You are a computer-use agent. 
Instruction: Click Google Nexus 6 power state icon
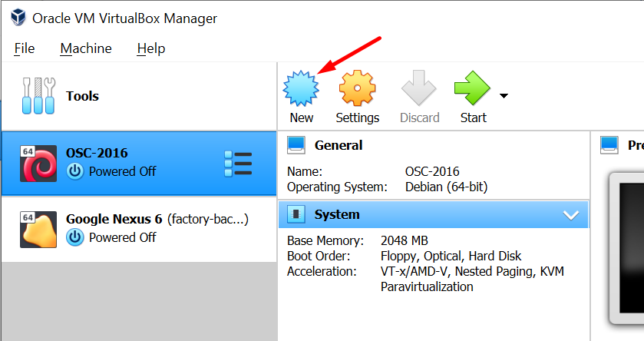(75, 237)
